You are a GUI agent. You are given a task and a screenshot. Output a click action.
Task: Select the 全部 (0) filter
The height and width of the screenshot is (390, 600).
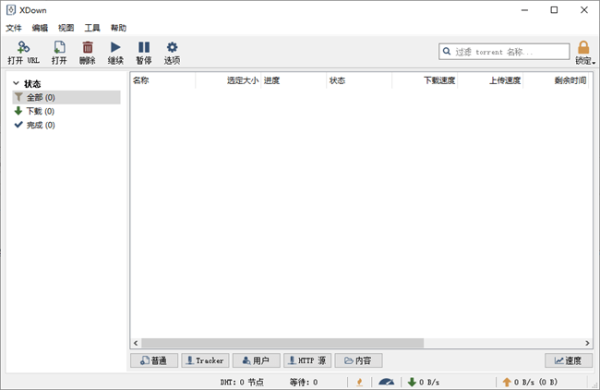(67, 97)
